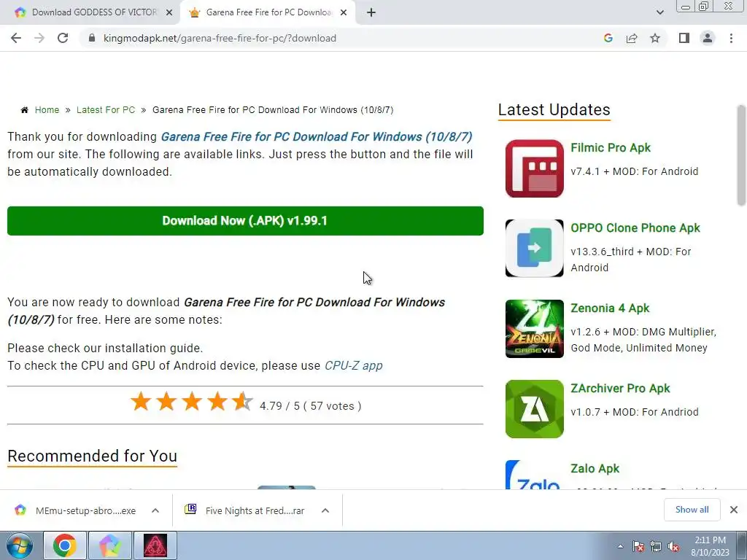Click OPPO Clone Phone app icon

535,248
